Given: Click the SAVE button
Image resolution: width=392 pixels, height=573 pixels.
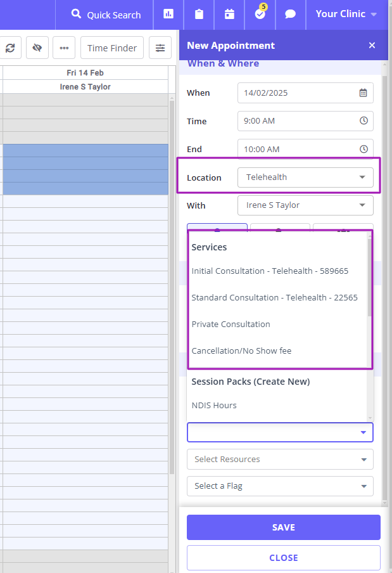Looking at the screenshot, I should pyautogui.click(x=284, y=527).
